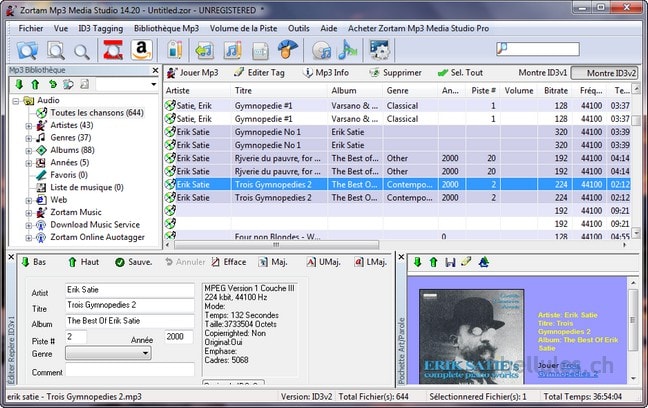This screenshot has height=408, width=648.
Task: Open the library panel toolbar dropdown arrow
Action: 153,84
